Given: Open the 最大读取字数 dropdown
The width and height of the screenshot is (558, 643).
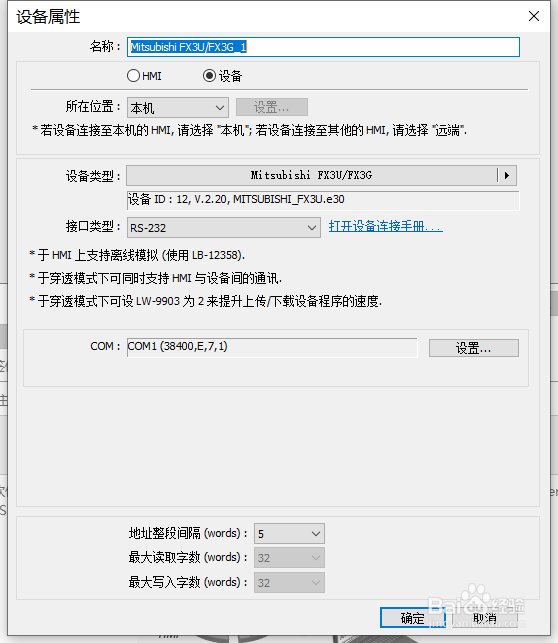Looking at the screenshot, I should [x=289, y=558].
